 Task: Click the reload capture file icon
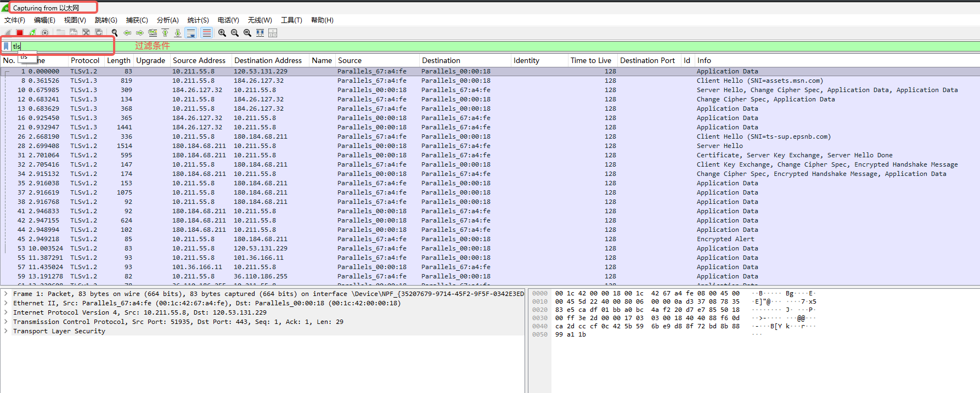pos(99,33)
